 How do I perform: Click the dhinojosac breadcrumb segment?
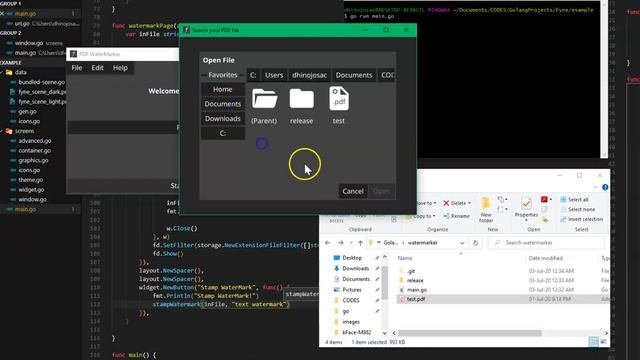pyautogui.click(x=309, y=75)
